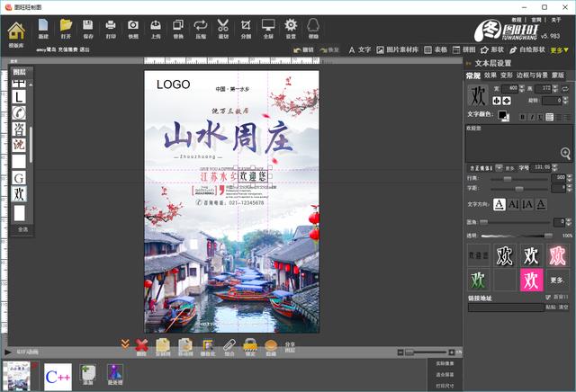
Task: Delete the layer with red X icon
Action: (141, 347)
